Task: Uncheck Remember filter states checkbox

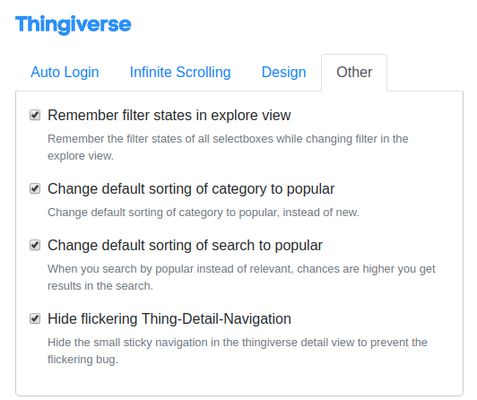Action: 35,115
